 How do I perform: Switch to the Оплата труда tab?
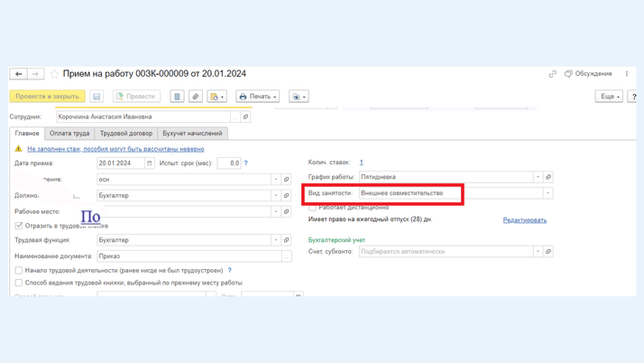[69, 134]
